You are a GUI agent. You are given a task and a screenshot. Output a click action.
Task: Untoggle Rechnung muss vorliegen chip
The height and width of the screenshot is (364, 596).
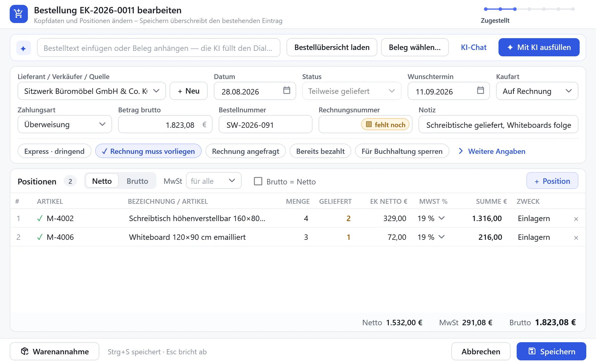(148, 151)
